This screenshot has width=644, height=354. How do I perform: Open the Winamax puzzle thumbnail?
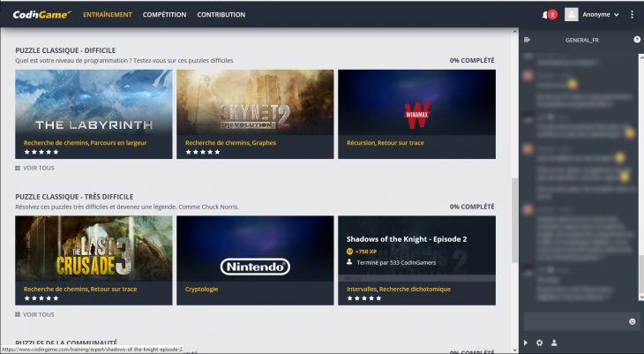click(x=417, y=102)
